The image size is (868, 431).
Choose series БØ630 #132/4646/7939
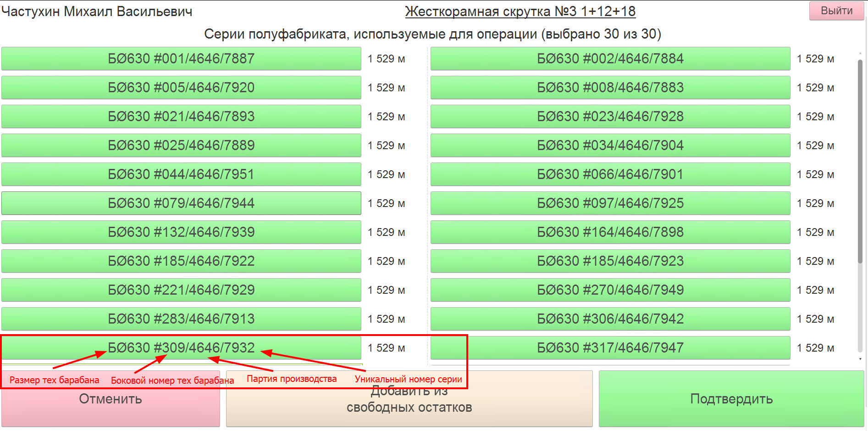[181, 232]
